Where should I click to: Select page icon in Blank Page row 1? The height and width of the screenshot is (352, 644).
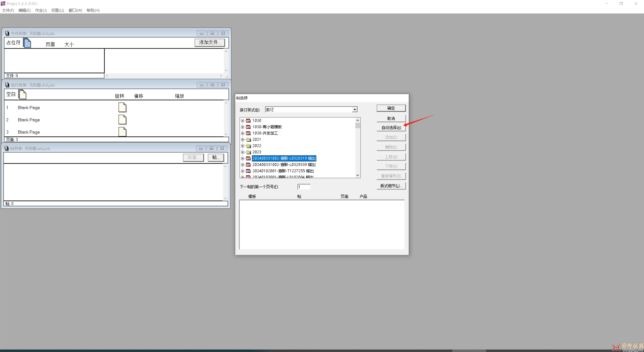pyautogui.click(x=122, y=107)
